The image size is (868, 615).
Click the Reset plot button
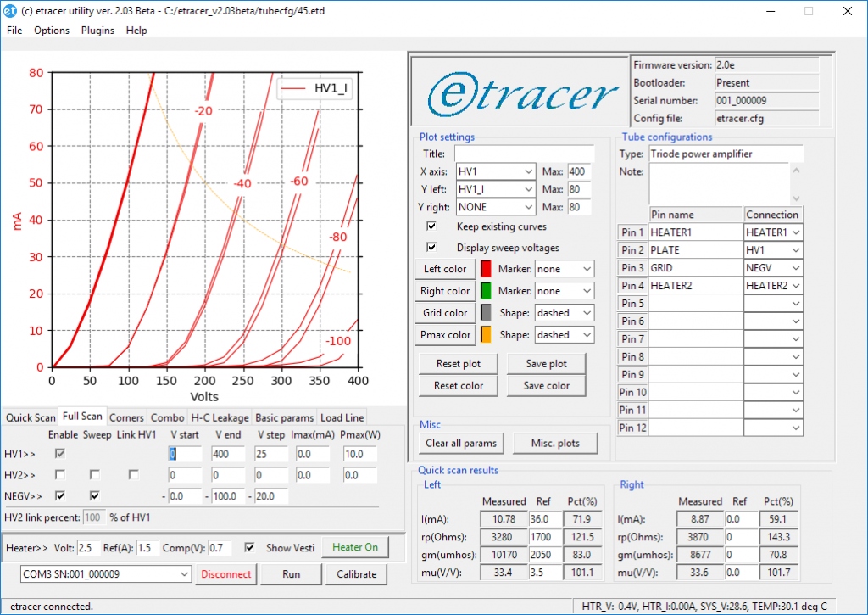pyautogui.click(x=459, y=363)
